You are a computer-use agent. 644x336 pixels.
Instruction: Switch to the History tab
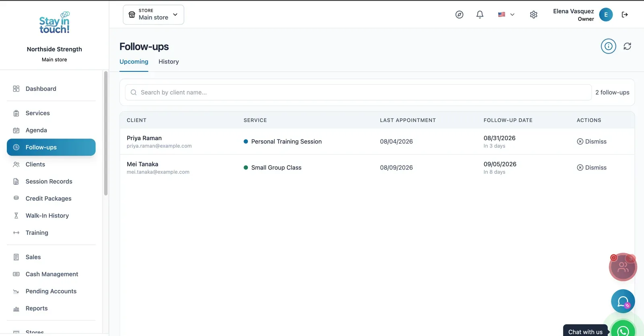coord(169,62)
